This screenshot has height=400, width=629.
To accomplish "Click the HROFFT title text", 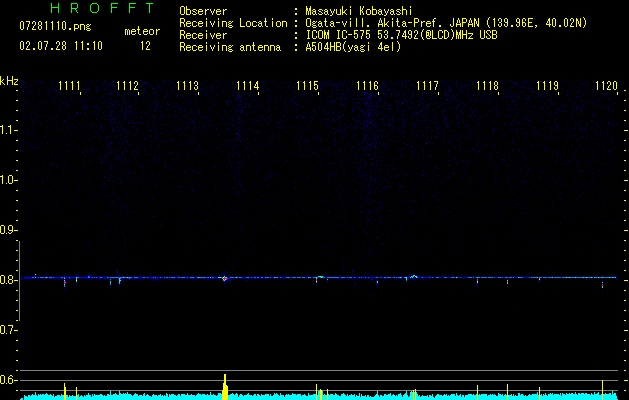I will (x=103, y=8).
